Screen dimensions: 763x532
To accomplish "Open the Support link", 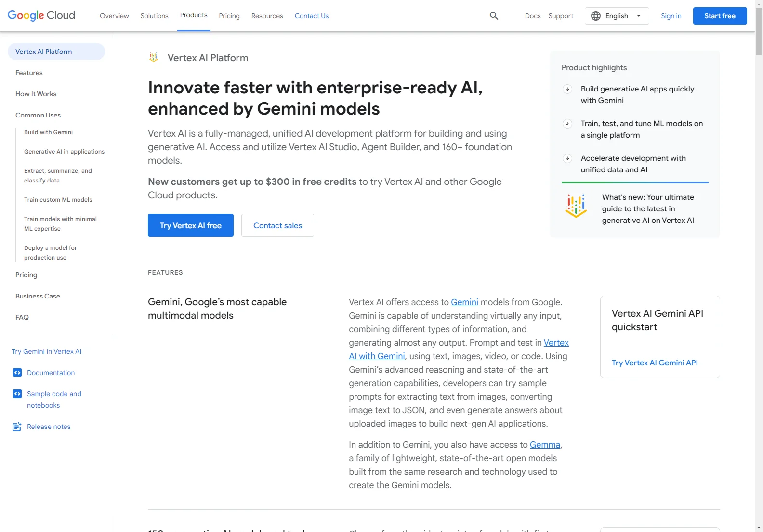I will (x=561, y=16).
